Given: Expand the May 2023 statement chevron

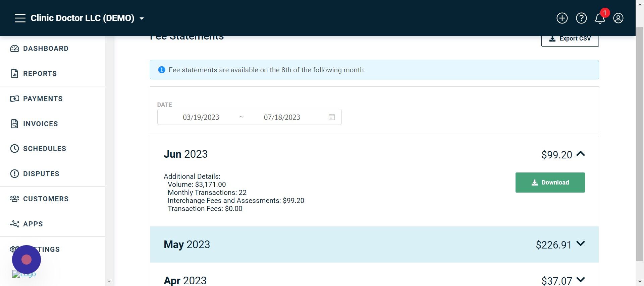Looking at the screenshot, I should [581, 244].
